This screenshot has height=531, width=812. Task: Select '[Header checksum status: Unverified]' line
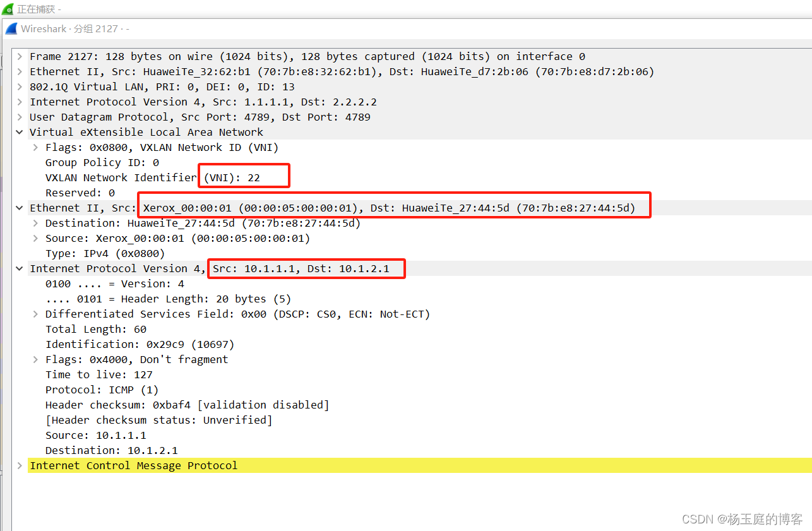pyautogui.click(x=159, y=420)
